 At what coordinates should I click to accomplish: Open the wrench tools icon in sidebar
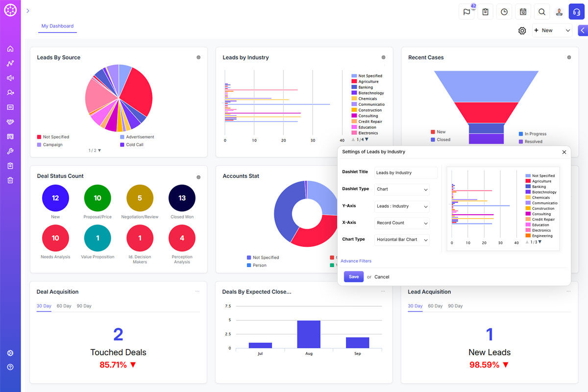(10, 151)
